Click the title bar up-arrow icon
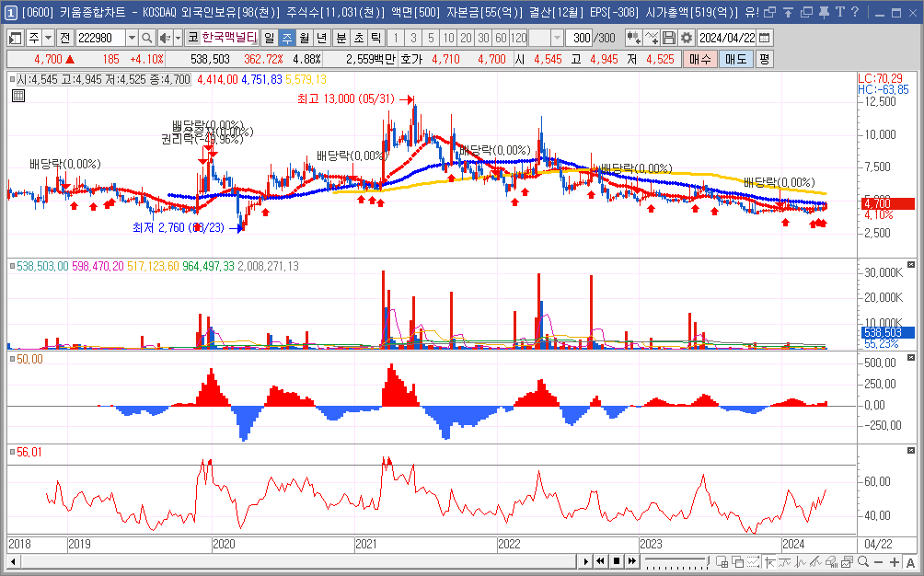This screenshot has height=576, width=924. [788, 12]
